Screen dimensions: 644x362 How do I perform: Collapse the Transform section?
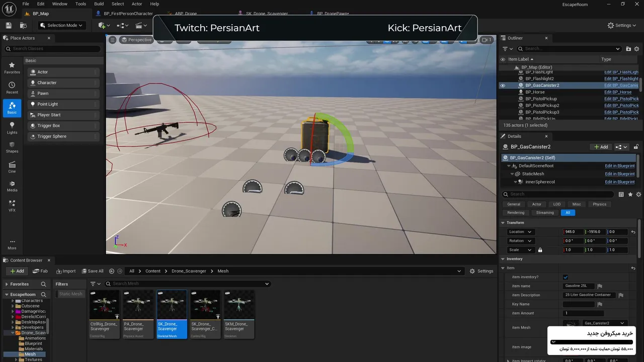pos(503,223)
